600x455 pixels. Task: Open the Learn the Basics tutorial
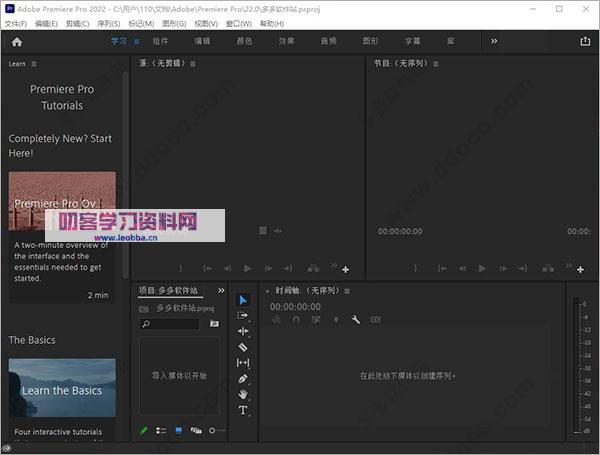click(62, 390)
